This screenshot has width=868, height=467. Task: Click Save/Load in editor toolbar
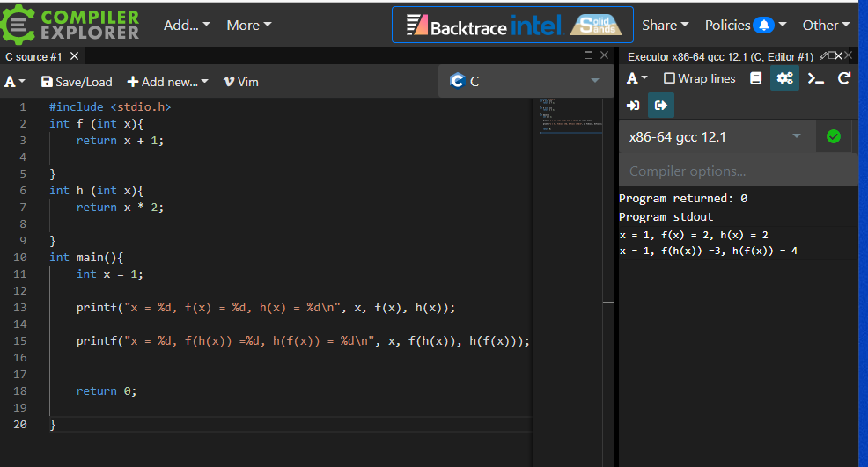tap(77, 82)
